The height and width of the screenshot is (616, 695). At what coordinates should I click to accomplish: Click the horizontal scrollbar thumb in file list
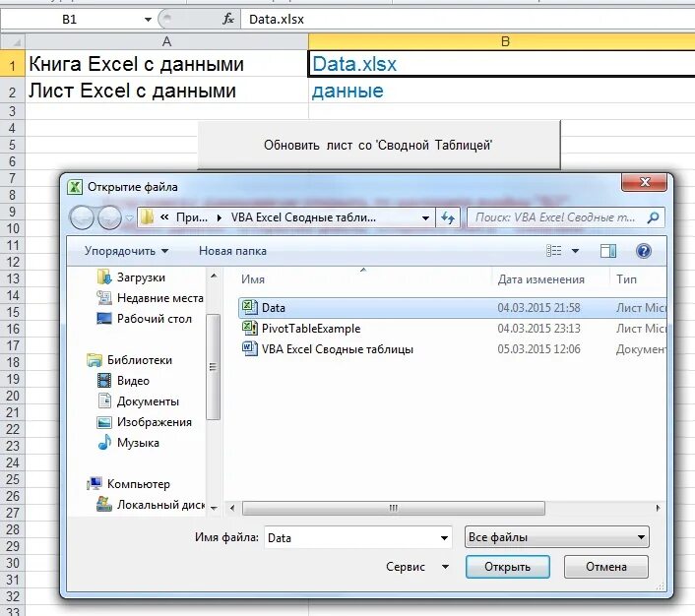393,508
